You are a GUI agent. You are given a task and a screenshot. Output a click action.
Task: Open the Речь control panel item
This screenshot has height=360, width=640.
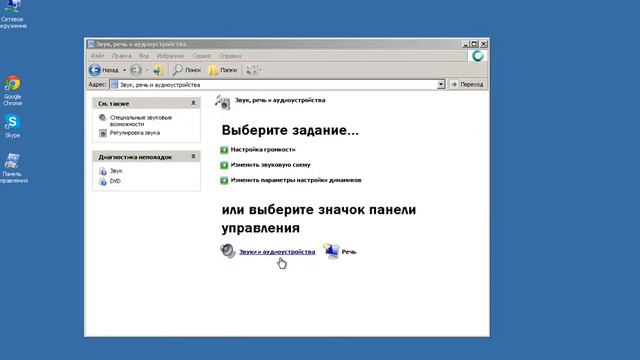pyautogui.click(x=349, y=252)
